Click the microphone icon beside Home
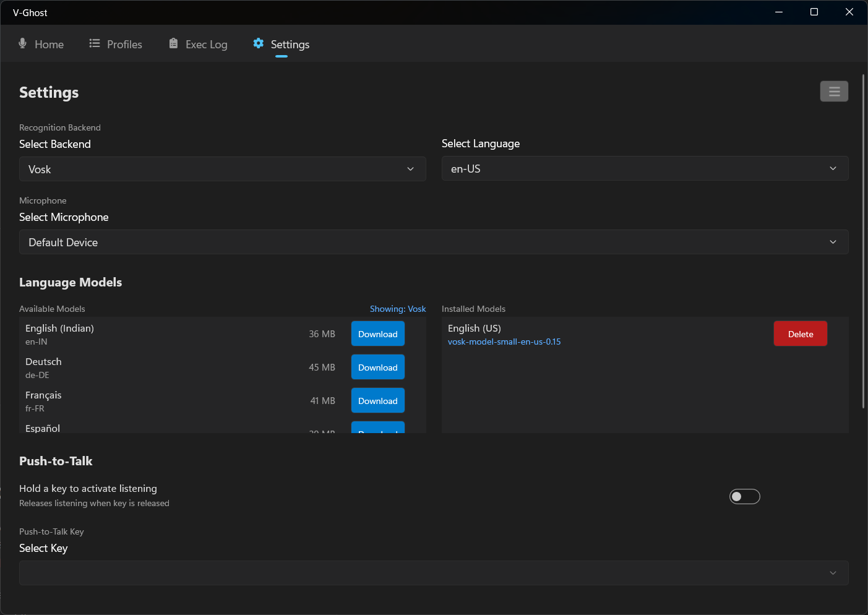 (x=23, y=43)
